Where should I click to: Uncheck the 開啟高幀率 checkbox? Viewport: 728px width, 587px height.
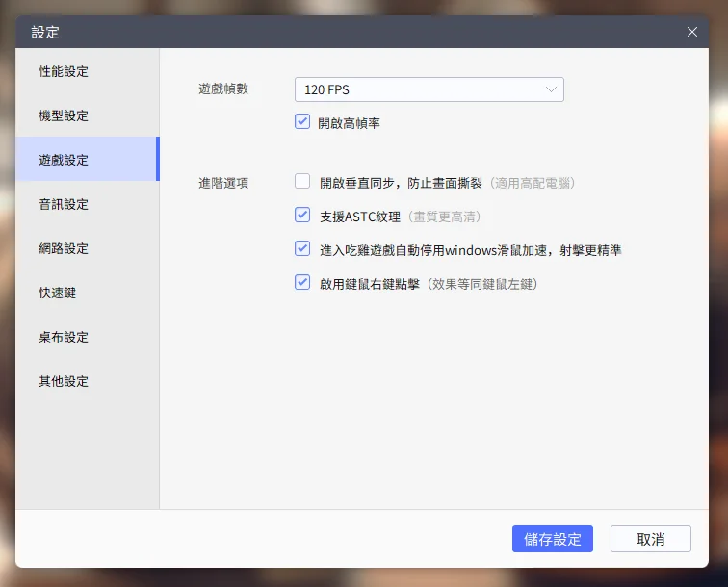click(x=302, y=121)
